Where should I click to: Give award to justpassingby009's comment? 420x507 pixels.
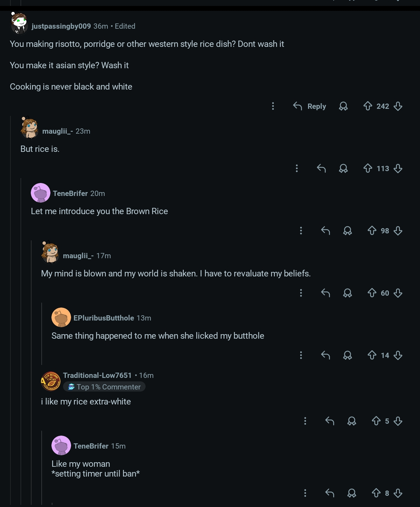click(x=343, y=106)
